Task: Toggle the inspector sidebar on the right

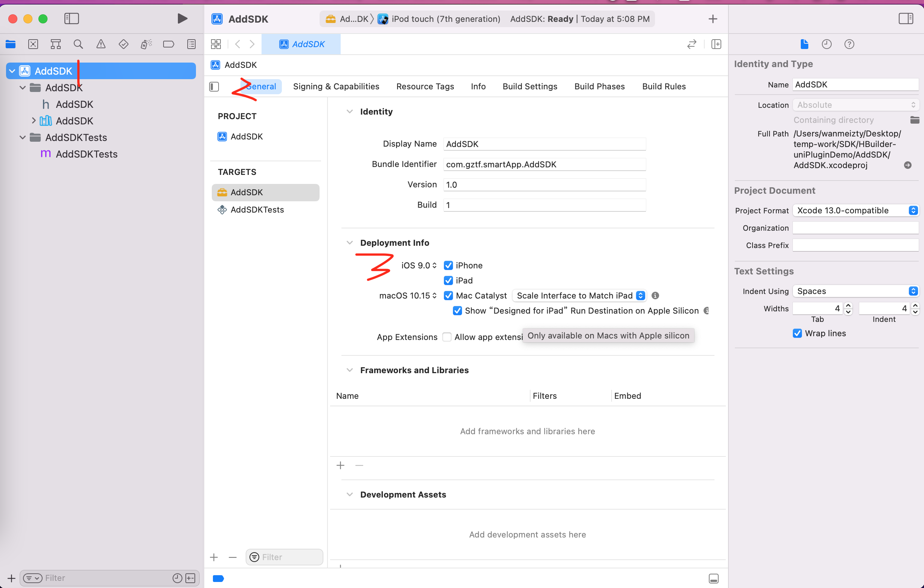Action: [906, 18]
